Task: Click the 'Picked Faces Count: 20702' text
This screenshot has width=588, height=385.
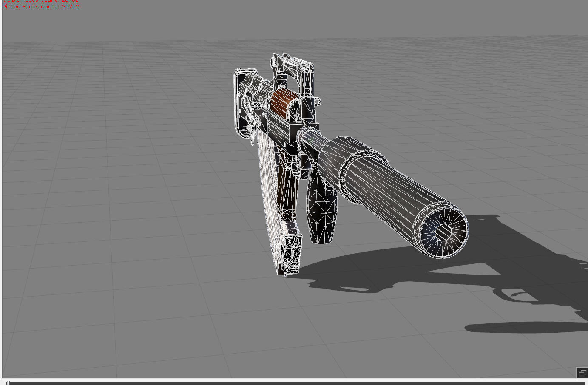Action: click(41, 7)
